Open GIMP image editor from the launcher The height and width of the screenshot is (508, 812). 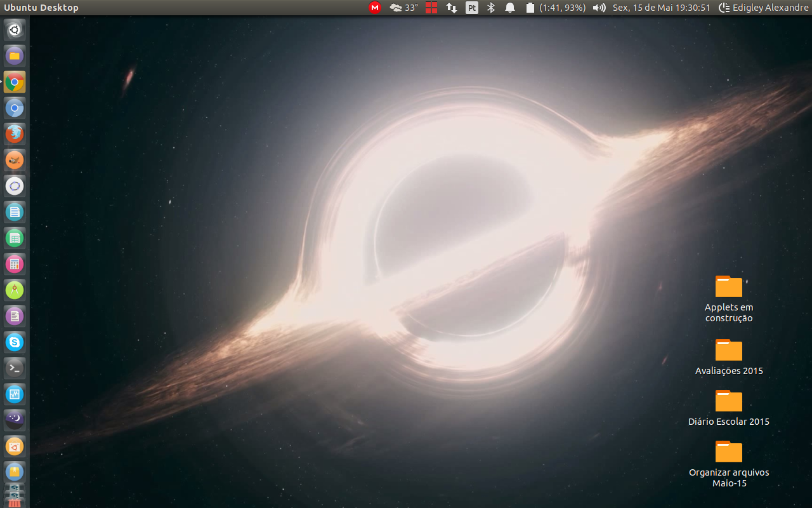coord(15,160)
